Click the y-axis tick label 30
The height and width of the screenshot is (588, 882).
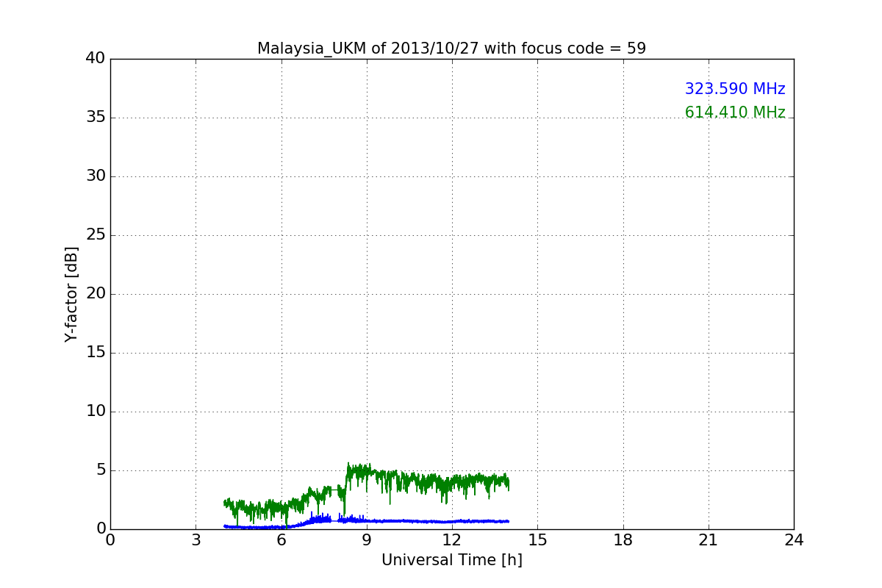tap(96, 176)
